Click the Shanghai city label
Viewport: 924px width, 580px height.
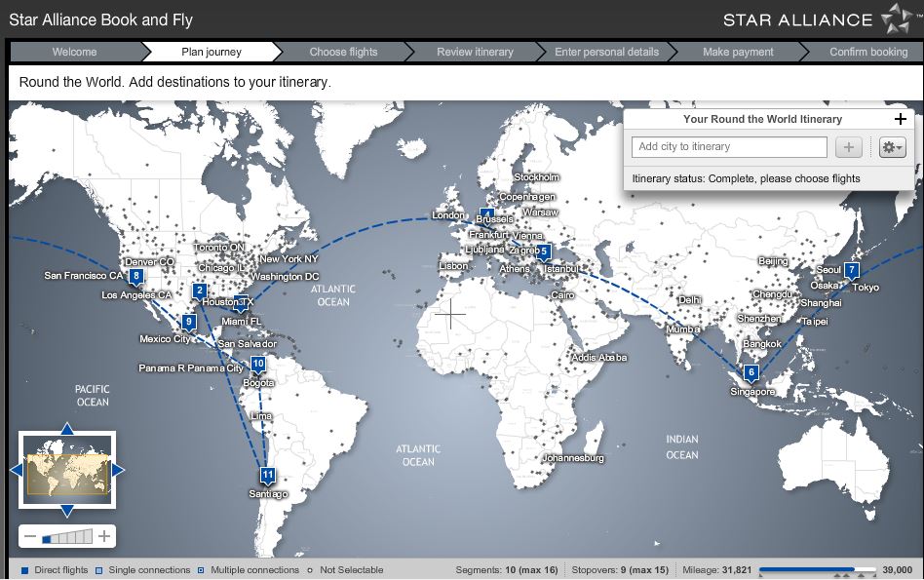[x=821, y=302]
